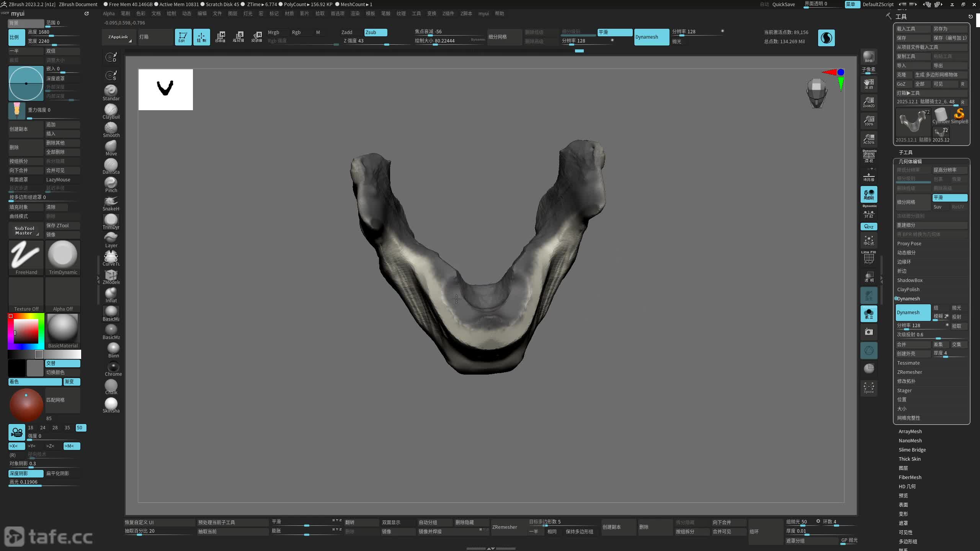The width and height of the screenshot is (980, 551).
Task: Click the hue color picker square
Action: pyautogui.click(x=26, y=331)
